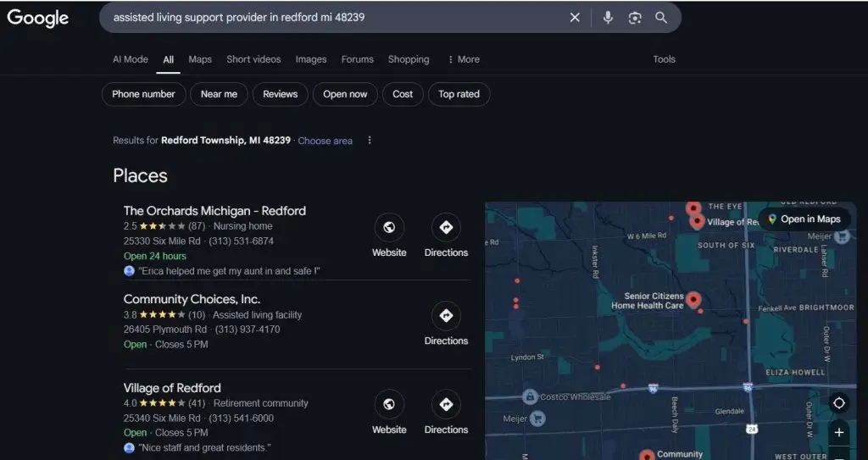This screenshot has width=868, height=460.
Task: Apply Reviews filter chip
Action: (x=280, y=94)
